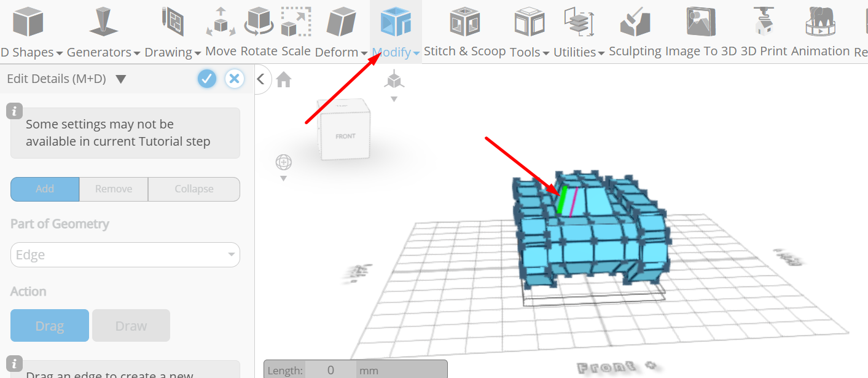Expand arrow below the zoom globe icon
Image resolution: width=868 pixels, height=378 pixels.
tap(284, 179)
